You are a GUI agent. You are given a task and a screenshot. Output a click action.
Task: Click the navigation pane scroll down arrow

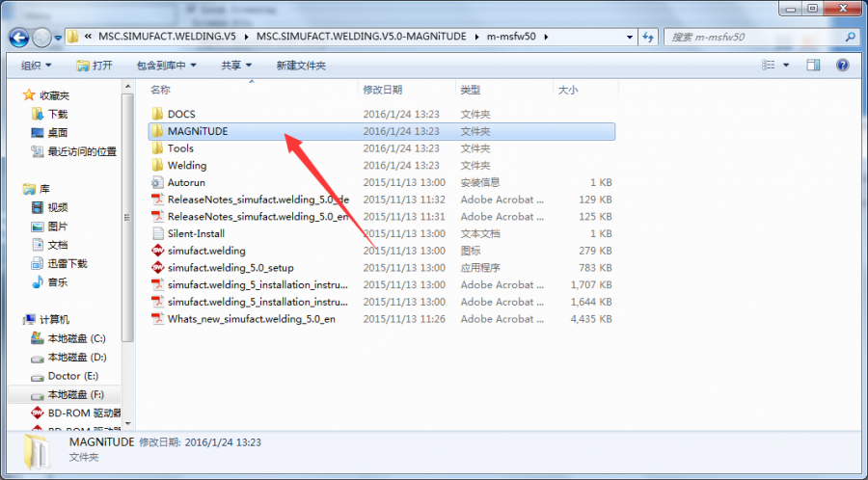tap(128, 423)
